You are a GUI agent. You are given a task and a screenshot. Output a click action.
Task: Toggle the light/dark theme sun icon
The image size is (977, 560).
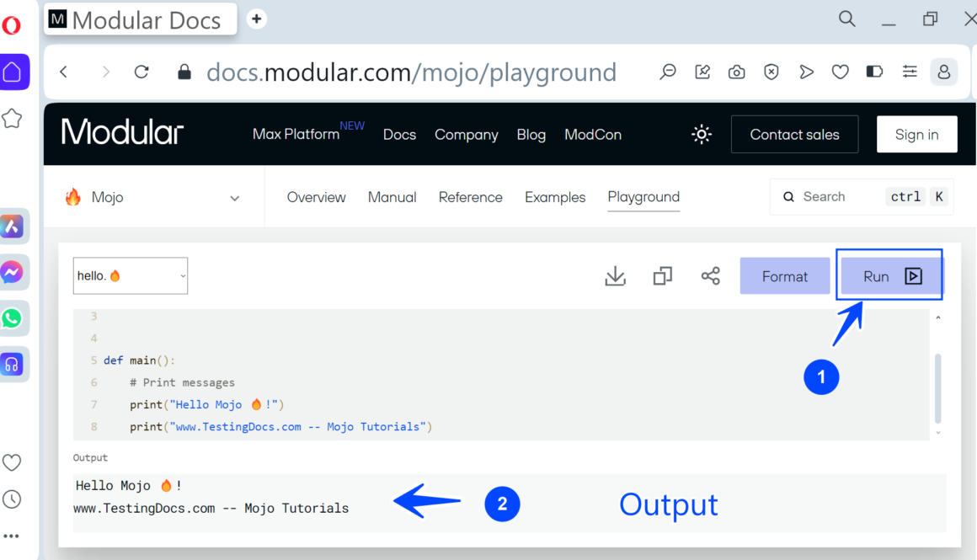point(701,135)
